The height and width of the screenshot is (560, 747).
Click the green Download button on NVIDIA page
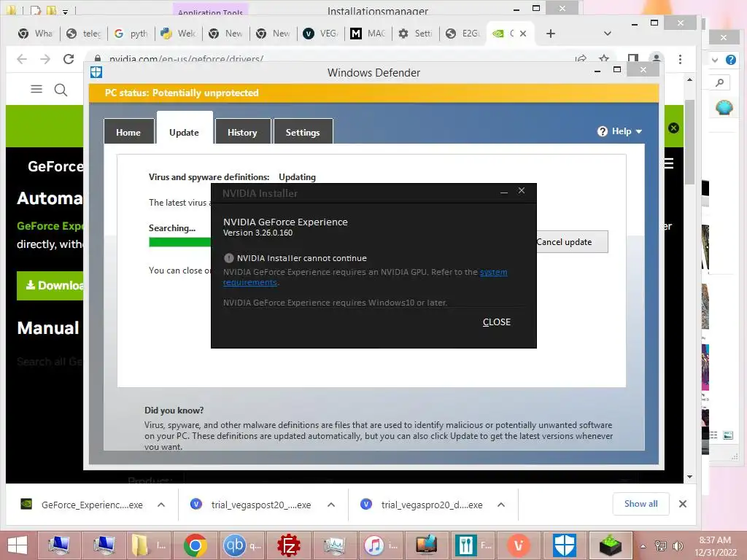pyautogui.click(x=50, y=285)
